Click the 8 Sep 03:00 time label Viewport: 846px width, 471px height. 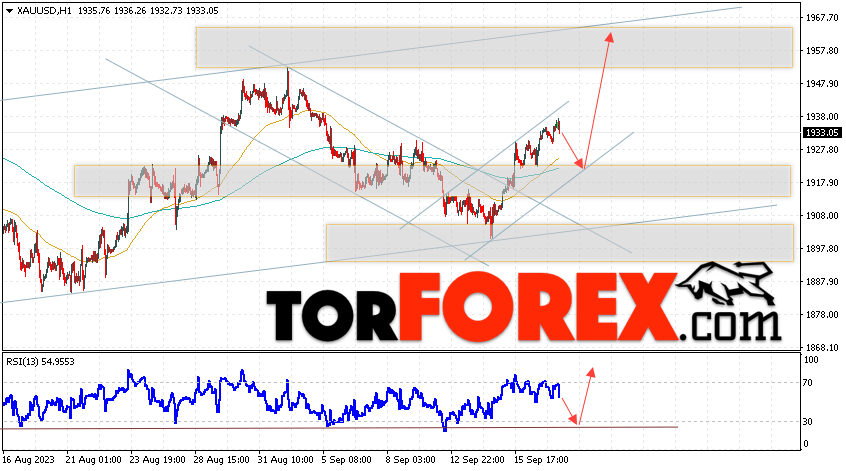411,460
